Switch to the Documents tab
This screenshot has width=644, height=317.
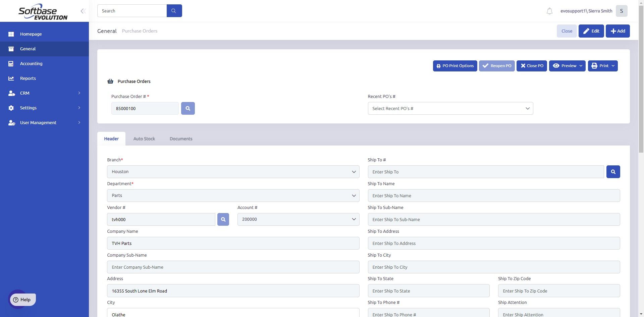coord(181,139)
